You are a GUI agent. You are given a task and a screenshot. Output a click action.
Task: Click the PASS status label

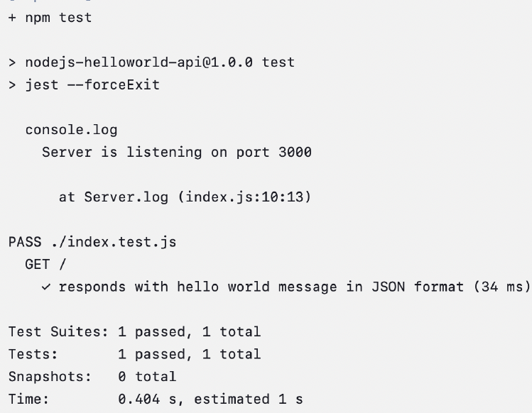[25, 242]
